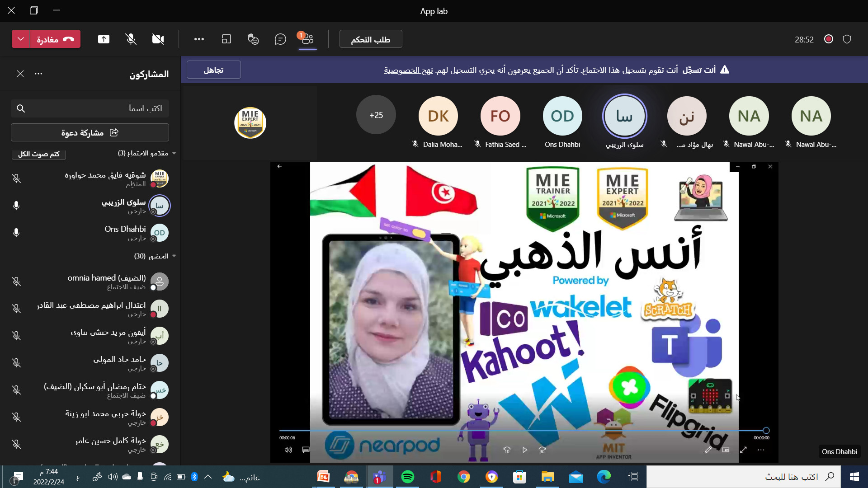Image resolution: width=868 pixels, height=488 pixels.
Task: Mute the mic of سلوى الزريبي in list
Action: coord(16,206)
